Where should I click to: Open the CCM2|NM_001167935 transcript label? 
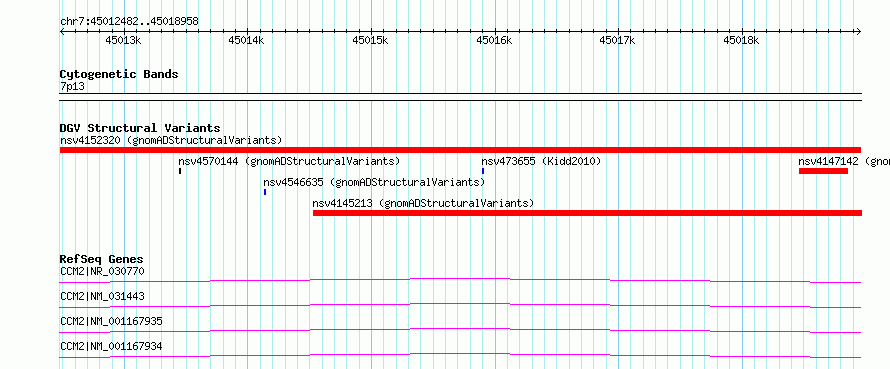[111, 321]
